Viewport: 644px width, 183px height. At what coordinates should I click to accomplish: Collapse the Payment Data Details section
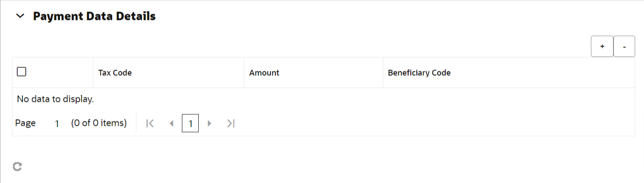[x=20, y=16]
